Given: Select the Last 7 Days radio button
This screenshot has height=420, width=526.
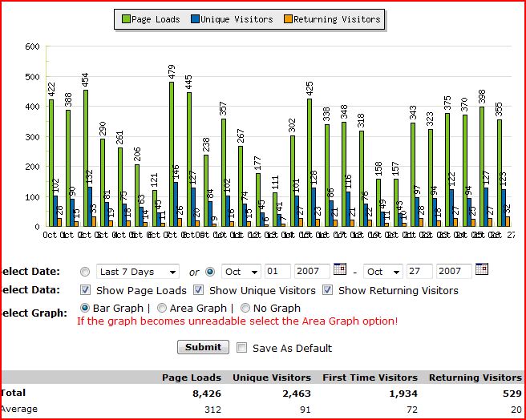Looking at the screenshot, I should [85, 272].
